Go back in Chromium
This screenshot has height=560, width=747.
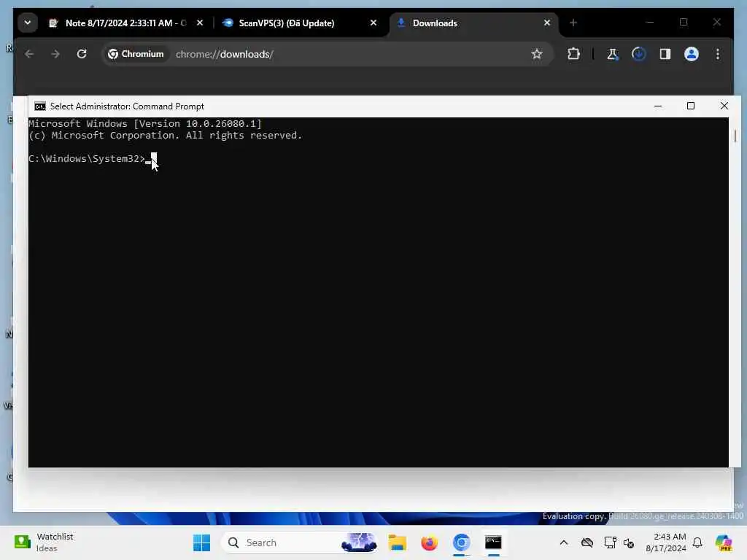[29, 54]
